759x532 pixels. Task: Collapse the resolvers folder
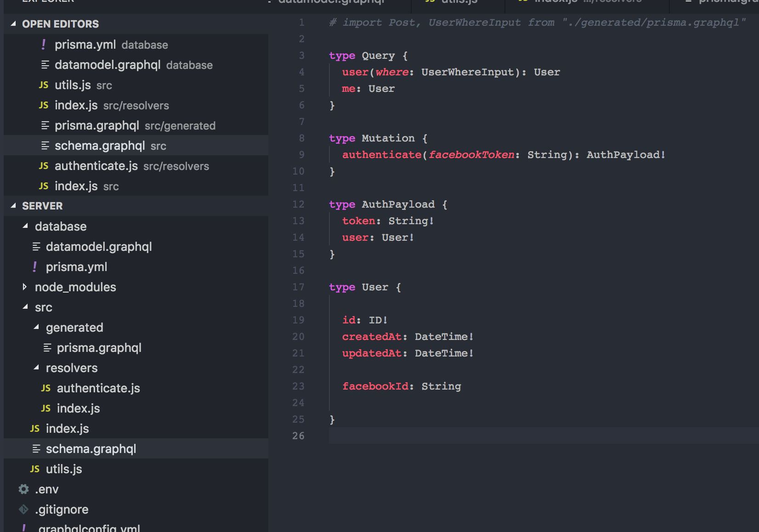coord(36,368)
